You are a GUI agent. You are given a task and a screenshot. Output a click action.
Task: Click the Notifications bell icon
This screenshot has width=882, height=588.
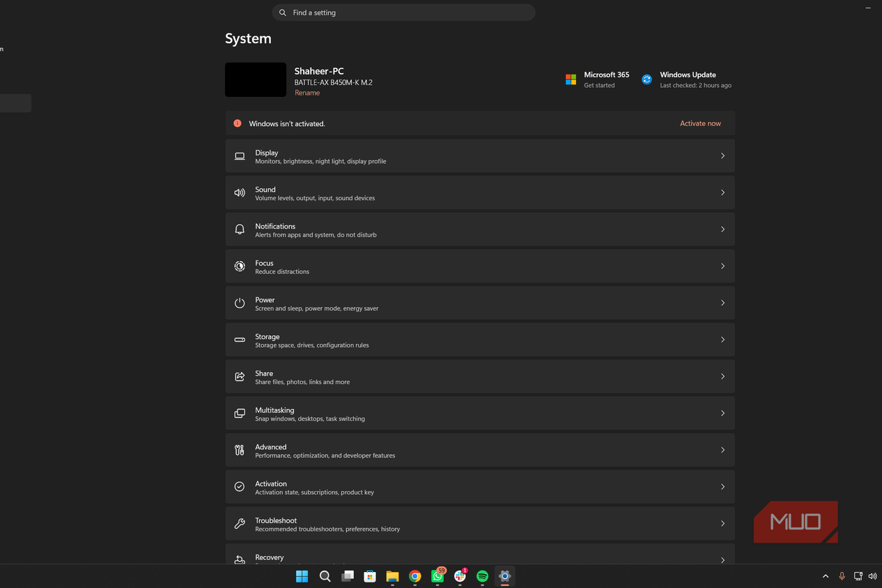[x=240, y=229]
